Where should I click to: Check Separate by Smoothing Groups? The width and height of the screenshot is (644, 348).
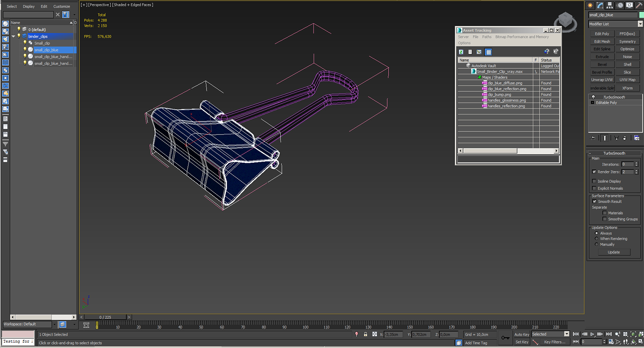point(604,219)
